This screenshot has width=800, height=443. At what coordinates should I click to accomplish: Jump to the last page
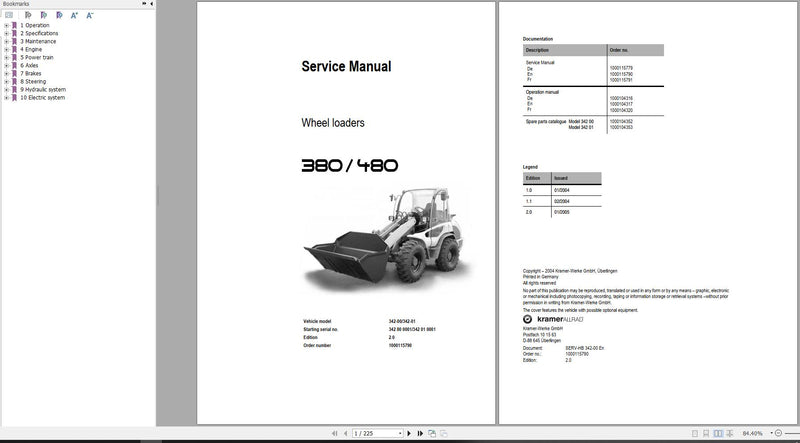(420, 433)
